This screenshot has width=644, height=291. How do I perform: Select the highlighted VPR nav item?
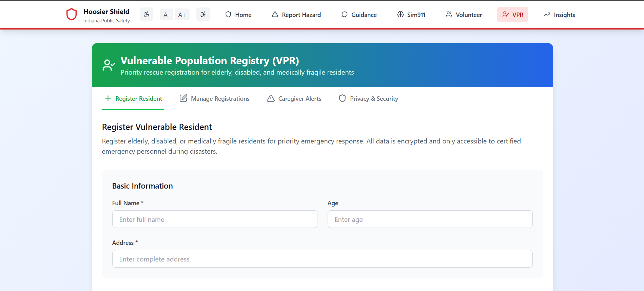(513, 15)
